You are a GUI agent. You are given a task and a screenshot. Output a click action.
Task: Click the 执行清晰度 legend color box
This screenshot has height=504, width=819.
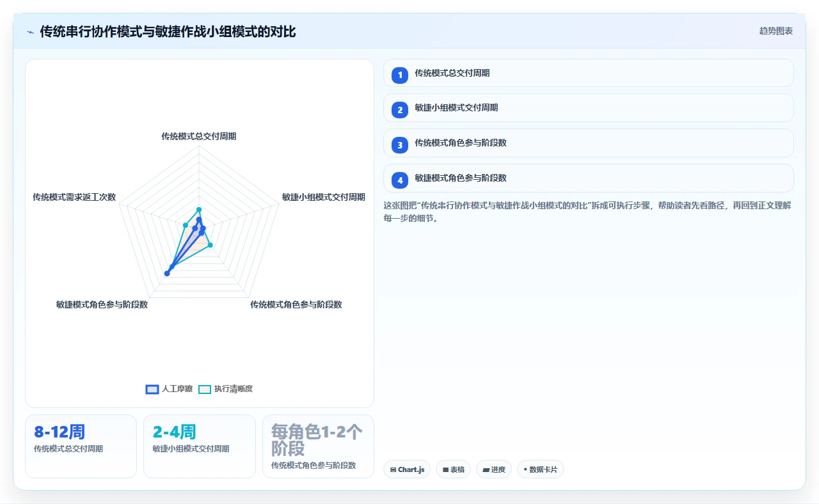pyautogui.click(x=205, y=389)
